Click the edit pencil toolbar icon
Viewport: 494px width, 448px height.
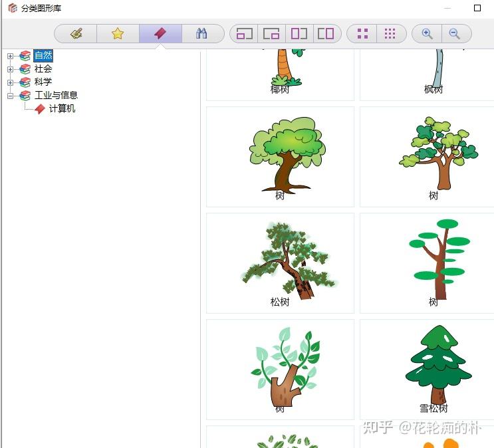click(x=76, y=33)
